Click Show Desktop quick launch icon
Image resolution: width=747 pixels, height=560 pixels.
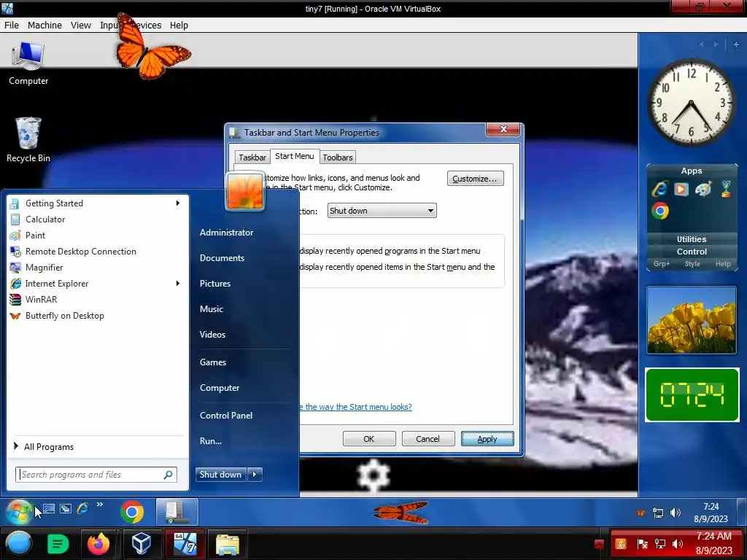click(49, 508)
